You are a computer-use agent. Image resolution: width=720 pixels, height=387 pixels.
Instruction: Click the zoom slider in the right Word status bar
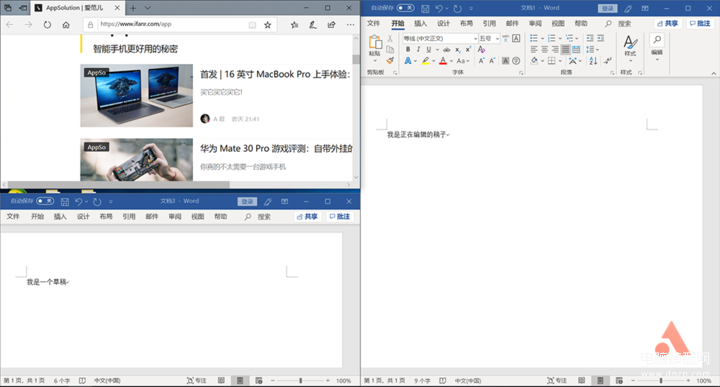pyautogui.click(x=661, y=381)
